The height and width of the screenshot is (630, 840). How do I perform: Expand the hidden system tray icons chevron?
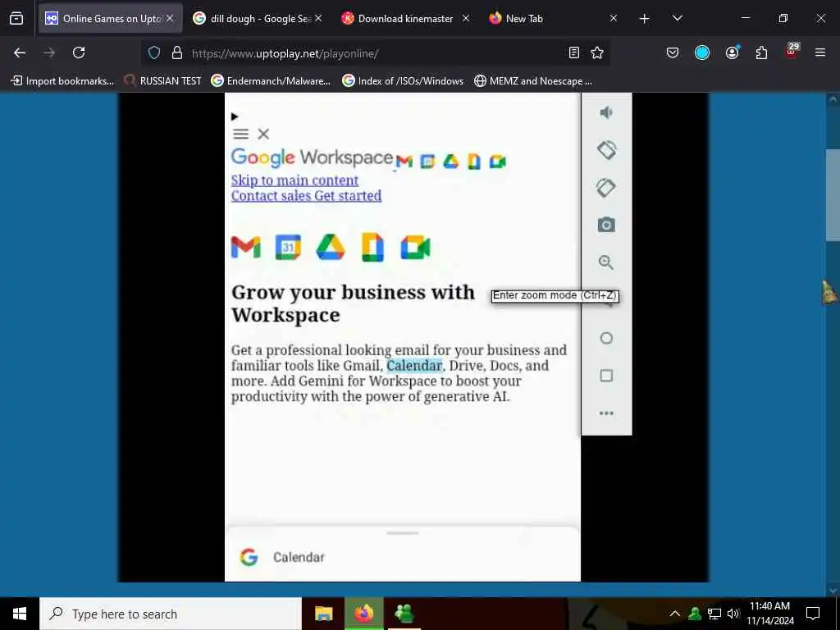[x=675, y=614]
